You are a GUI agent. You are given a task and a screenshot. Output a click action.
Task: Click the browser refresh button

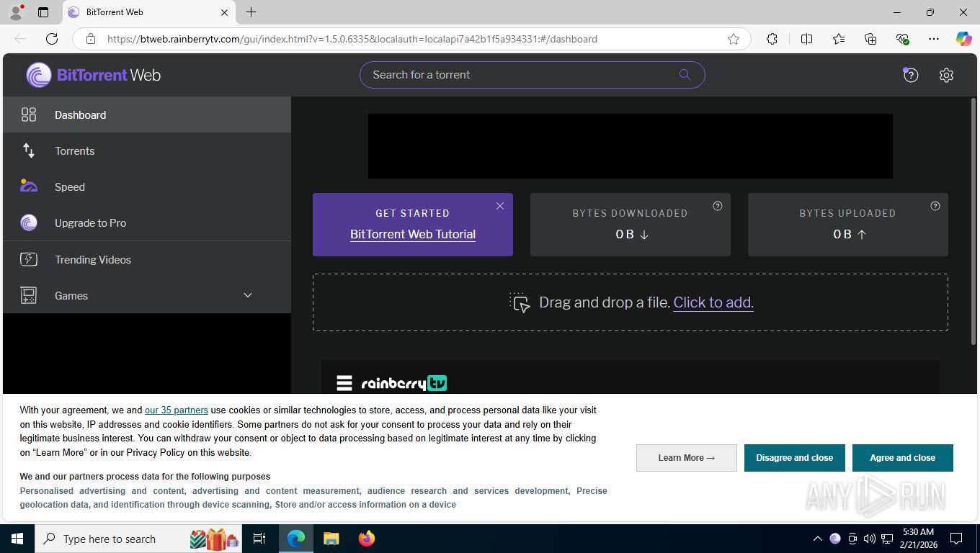(x=52, y=39)
